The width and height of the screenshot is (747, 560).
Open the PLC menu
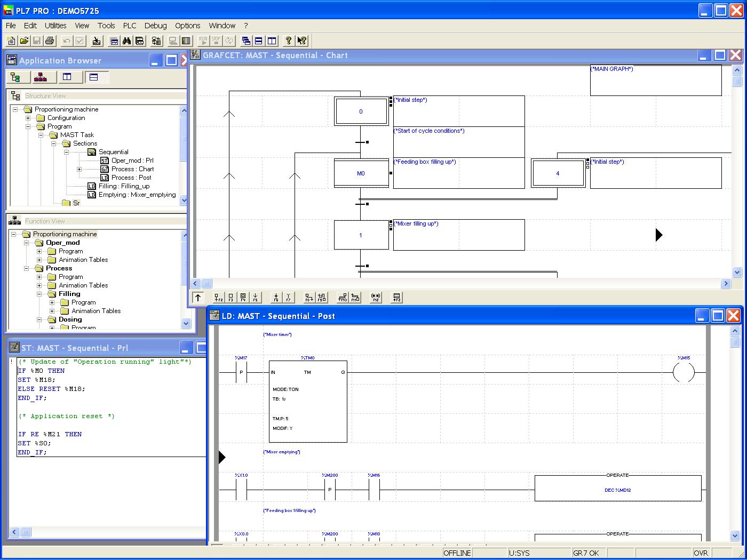point(130,26)
